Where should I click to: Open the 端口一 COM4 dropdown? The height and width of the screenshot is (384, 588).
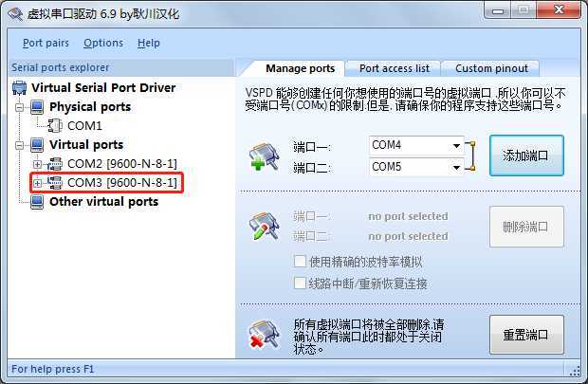click(456, 145)
